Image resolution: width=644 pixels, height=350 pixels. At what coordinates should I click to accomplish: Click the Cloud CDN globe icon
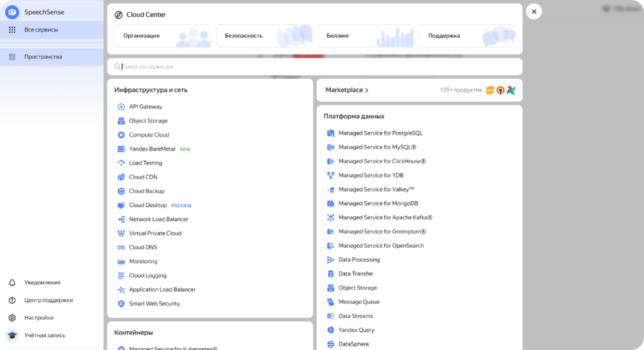pyautogui.click(x=121, y=178)
